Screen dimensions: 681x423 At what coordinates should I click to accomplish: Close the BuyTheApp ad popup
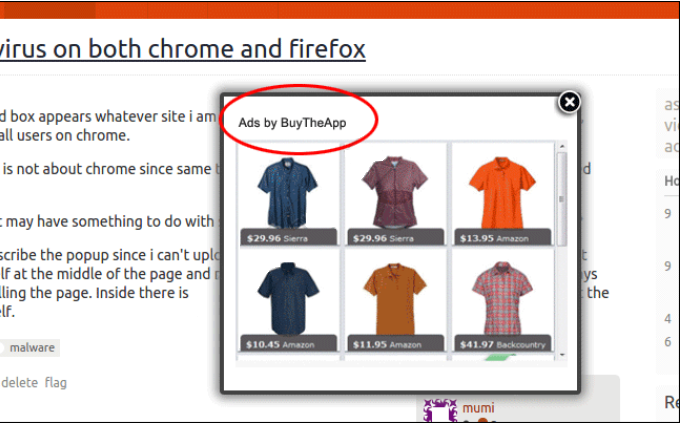[x=568, y=102]
